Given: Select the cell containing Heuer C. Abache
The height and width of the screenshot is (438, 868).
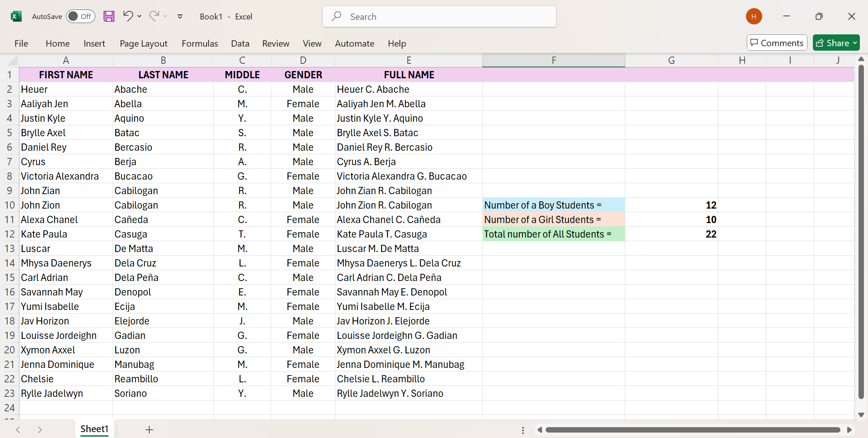Looking at the screenshot, I should point(409,89).
